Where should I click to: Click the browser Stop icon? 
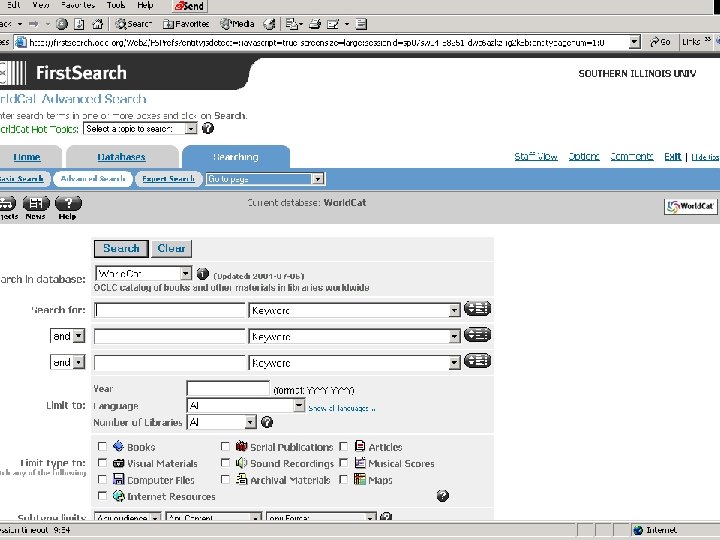point(62,24)
